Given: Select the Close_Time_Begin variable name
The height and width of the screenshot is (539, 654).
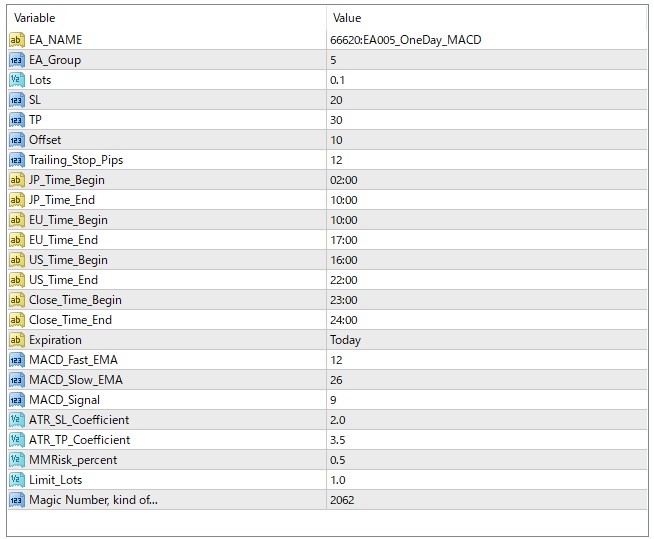Looking at the screenshot, I should (75, 300).
